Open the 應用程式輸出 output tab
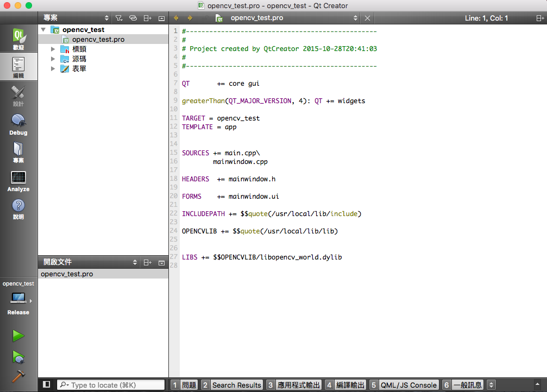The height and width of the screenshot is (392, 547). click(294, 385)
